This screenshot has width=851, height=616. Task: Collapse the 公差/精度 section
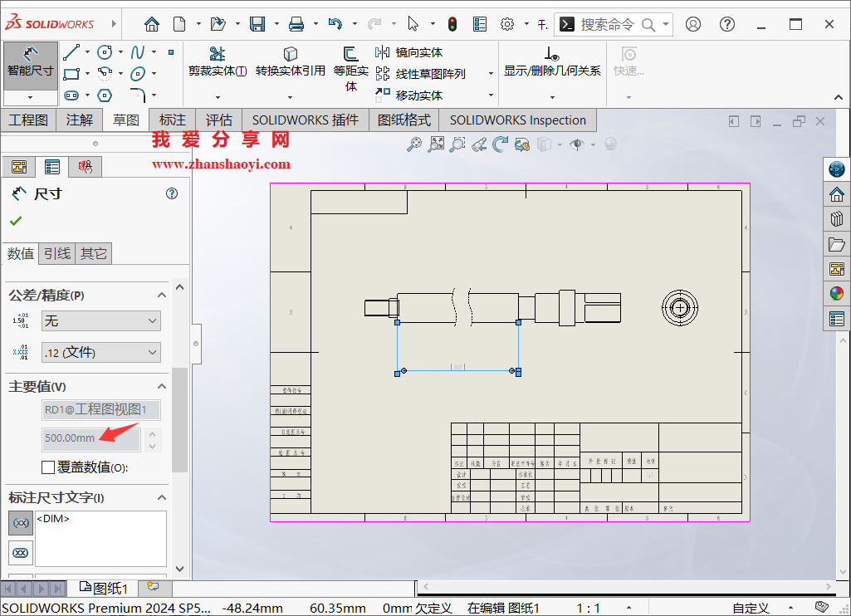tap(162, 295)
